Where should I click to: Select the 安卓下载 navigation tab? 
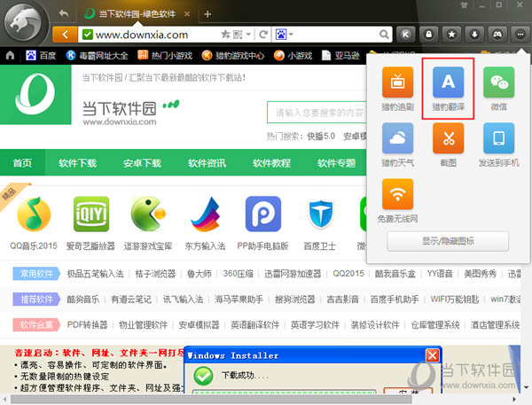[142, 163]
